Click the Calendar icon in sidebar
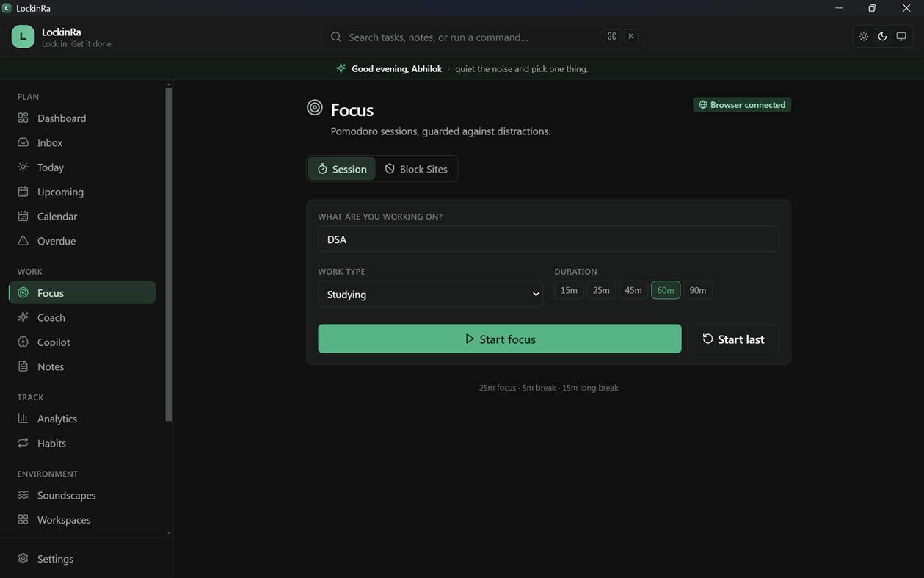Viewport: 924px width, 578px height. (x=23, y=216)
